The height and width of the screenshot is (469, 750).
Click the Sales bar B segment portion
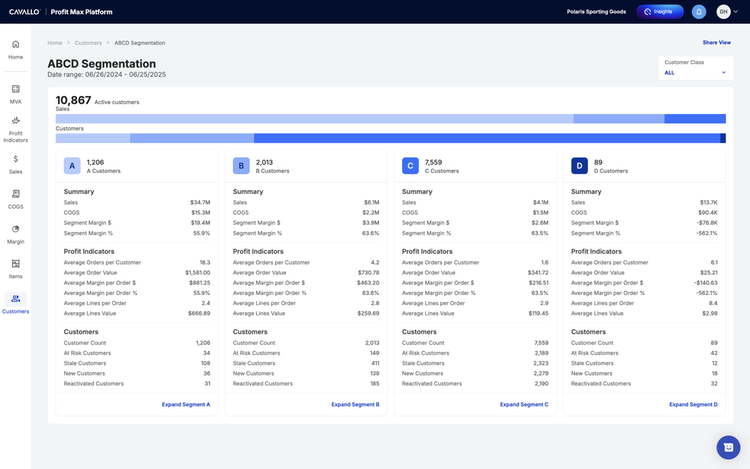[619, 119]
